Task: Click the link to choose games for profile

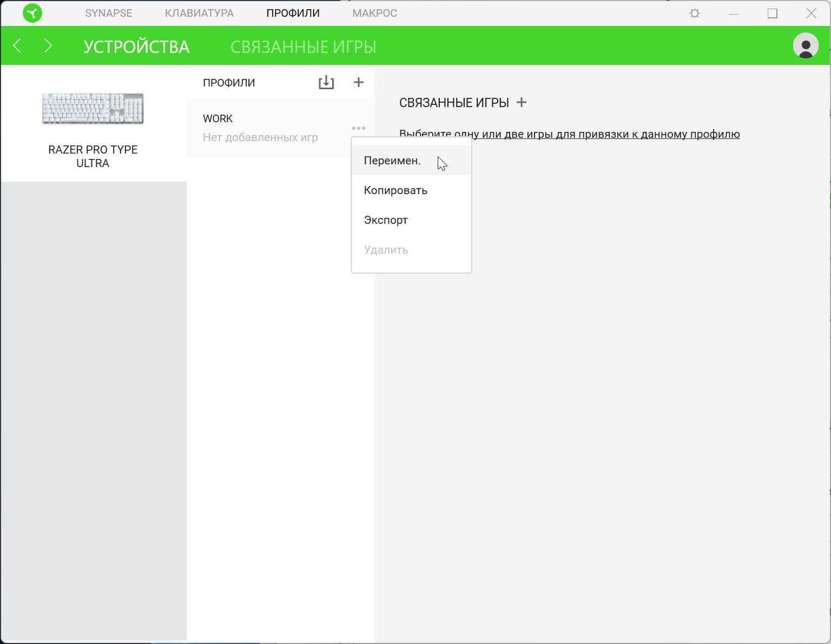Action: [x=569, y=134]
